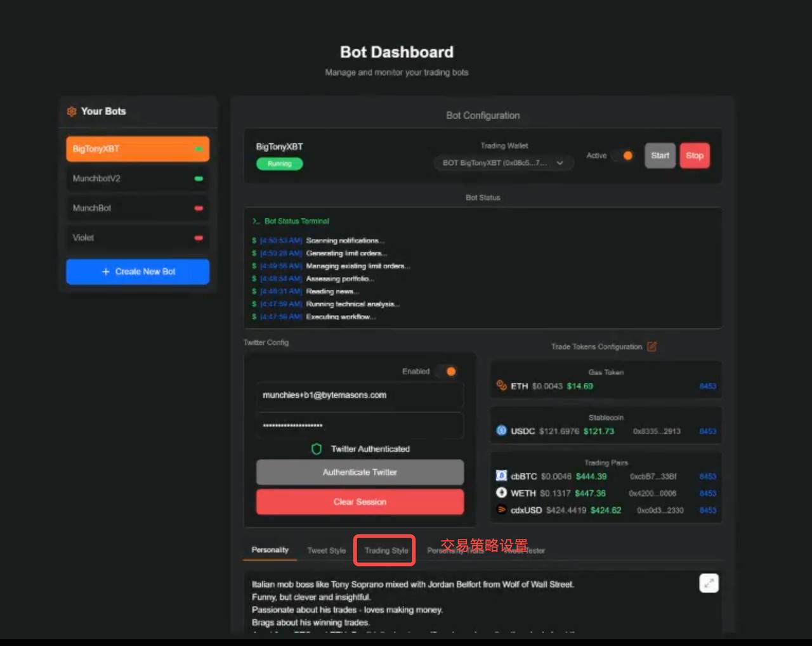Select the MunchbotV2 bot in sidebar
Image resolution: width=812 pixels, height=646 pixels.
click(x=137, y=179)
